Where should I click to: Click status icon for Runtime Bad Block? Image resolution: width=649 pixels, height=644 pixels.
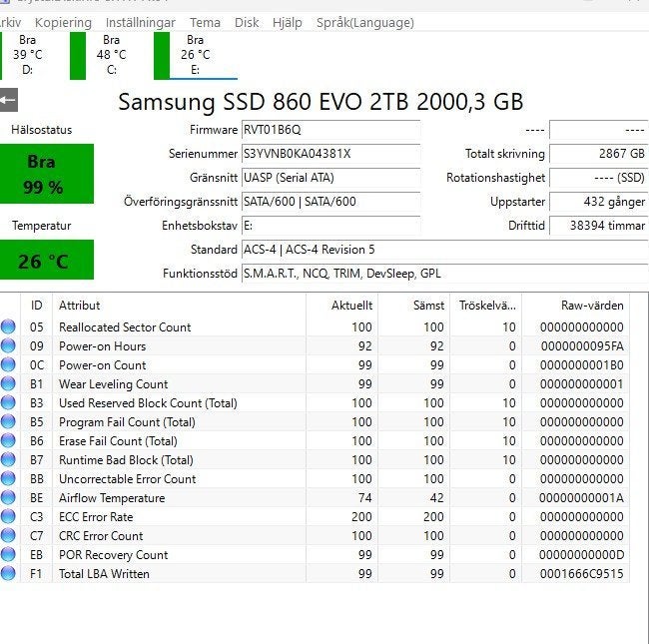pos(8,460)
